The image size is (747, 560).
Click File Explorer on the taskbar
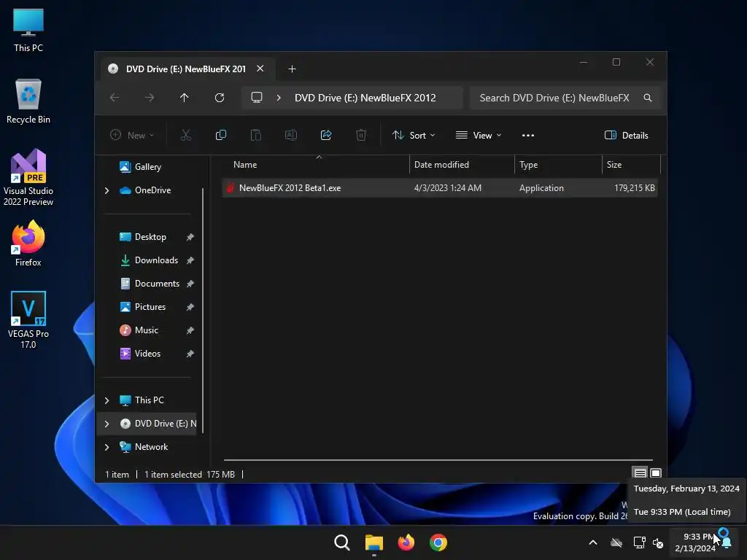(x=374, y=542)
